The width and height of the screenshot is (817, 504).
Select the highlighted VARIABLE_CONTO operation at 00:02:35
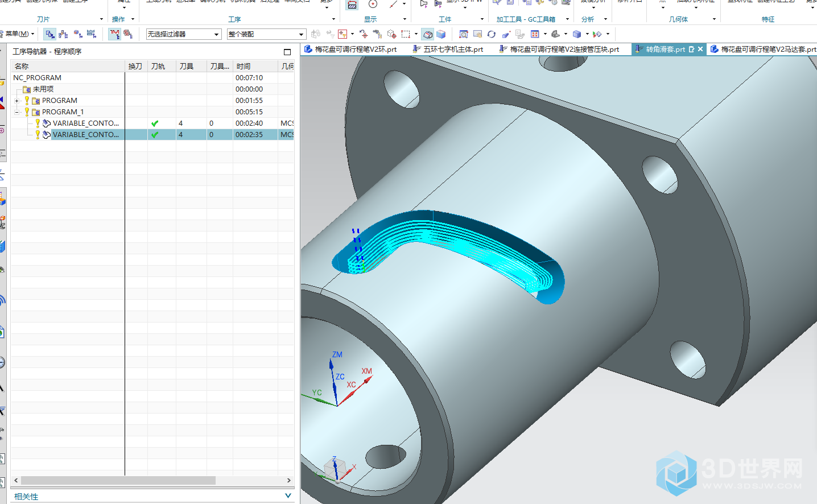click(x=152, y=135)
